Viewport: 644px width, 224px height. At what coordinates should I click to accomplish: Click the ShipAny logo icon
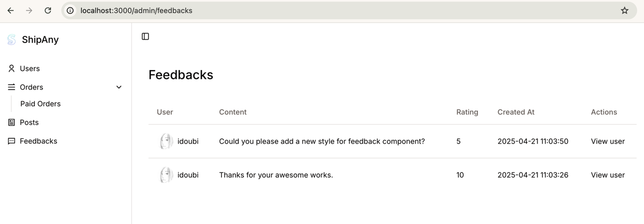(x=11, y=40)
